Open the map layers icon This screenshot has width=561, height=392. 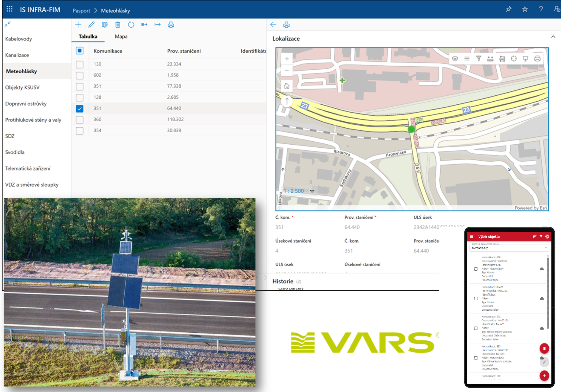pyautogui.click(x=455, y=58)
